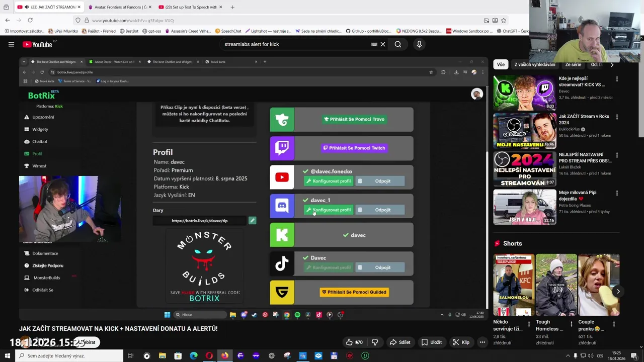Close the JAK ZAČÍT STREAMOVAT tab

[79, 7]
